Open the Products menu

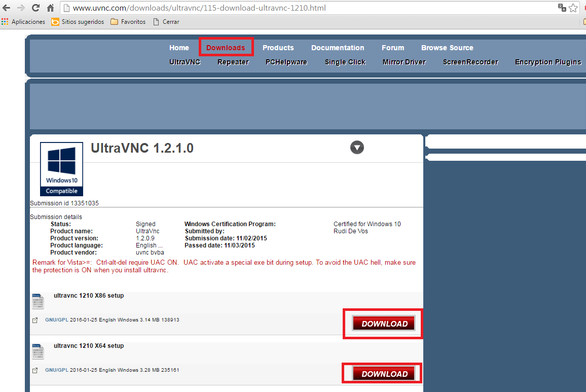(278, 47)
